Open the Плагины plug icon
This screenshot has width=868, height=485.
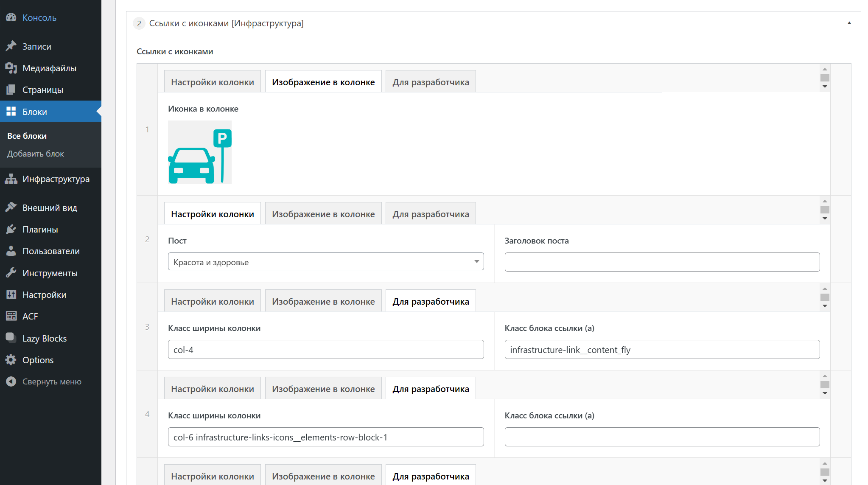coord(11,229)
